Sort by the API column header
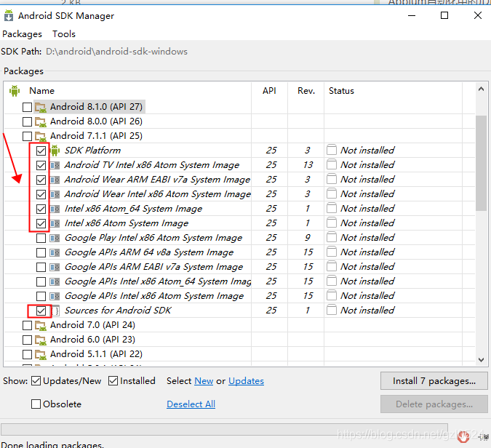 269,91
